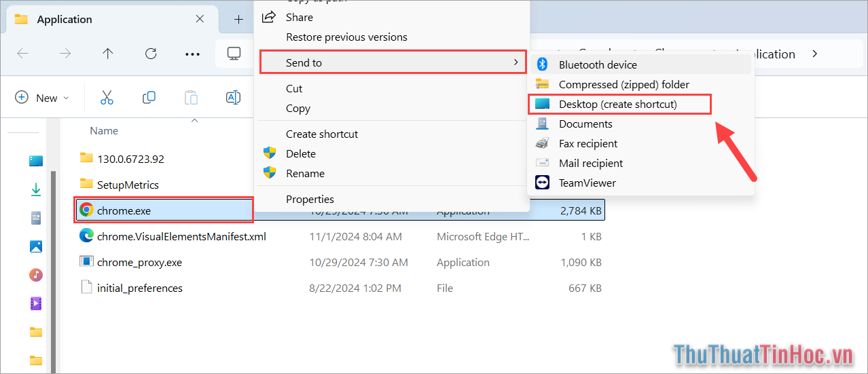Open the Desktop sidebar shortcut icon

point(36,161)
